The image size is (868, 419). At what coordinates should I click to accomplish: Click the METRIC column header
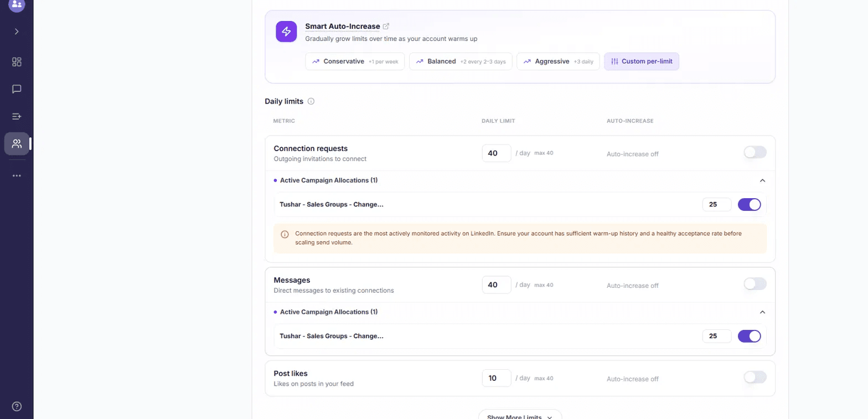(284, 121)
